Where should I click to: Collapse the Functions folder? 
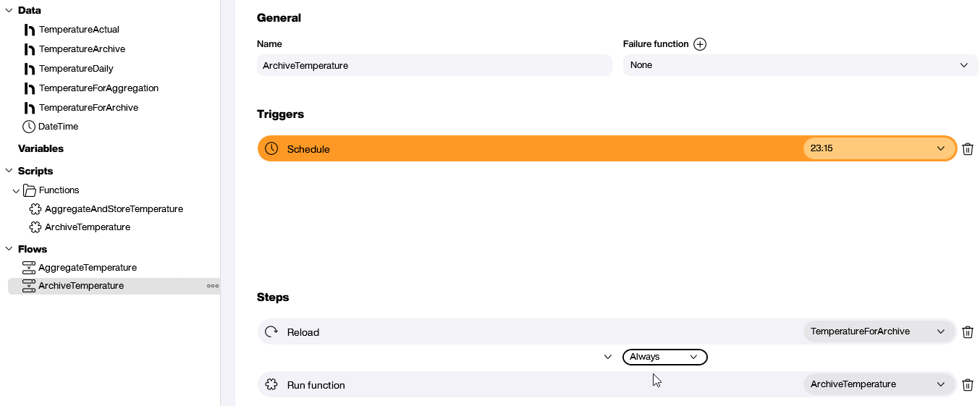pyautogui.click(x=17, y=190)
